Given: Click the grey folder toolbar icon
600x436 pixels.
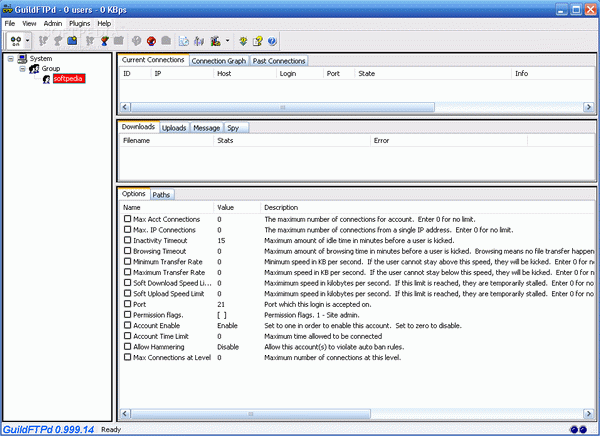Looking at the screenshot, I should [119, 41].
